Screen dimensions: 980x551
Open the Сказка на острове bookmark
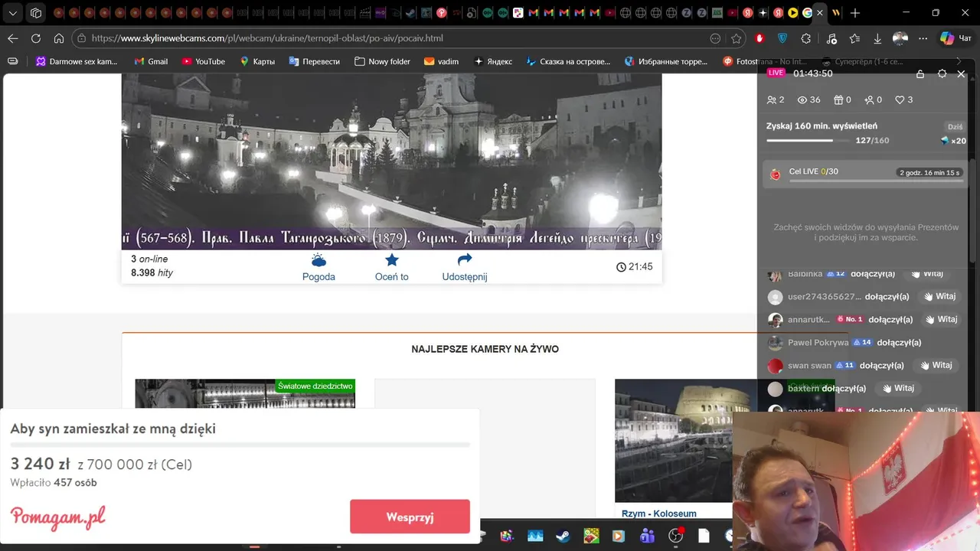pyautogui.click(x=568, y=61)
